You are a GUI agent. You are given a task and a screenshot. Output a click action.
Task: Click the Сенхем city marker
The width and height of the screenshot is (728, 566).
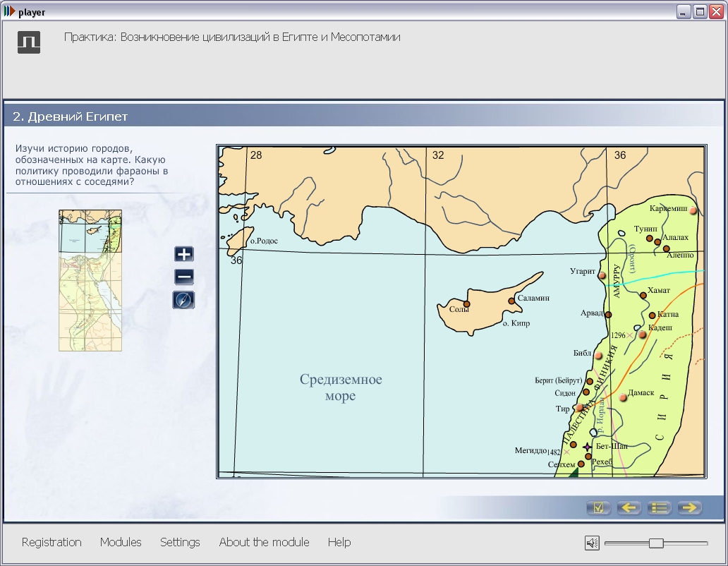pyautogui.click(x=581, y=464)
